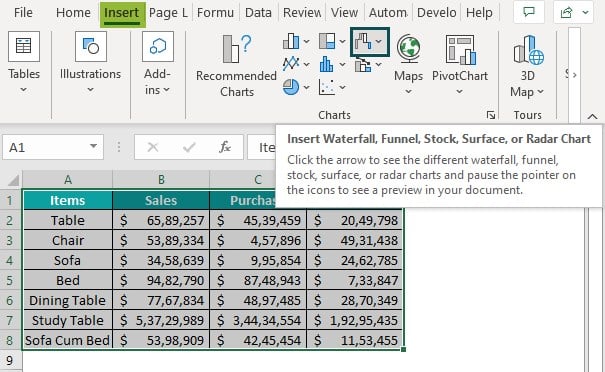Switch to the Home tab

73,13
